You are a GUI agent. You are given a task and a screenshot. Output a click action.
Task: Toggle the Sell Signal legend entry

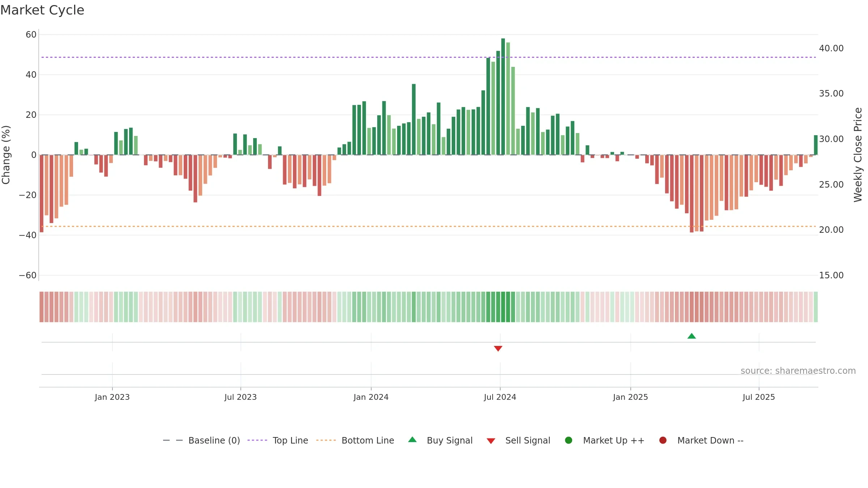pos(518,440)
